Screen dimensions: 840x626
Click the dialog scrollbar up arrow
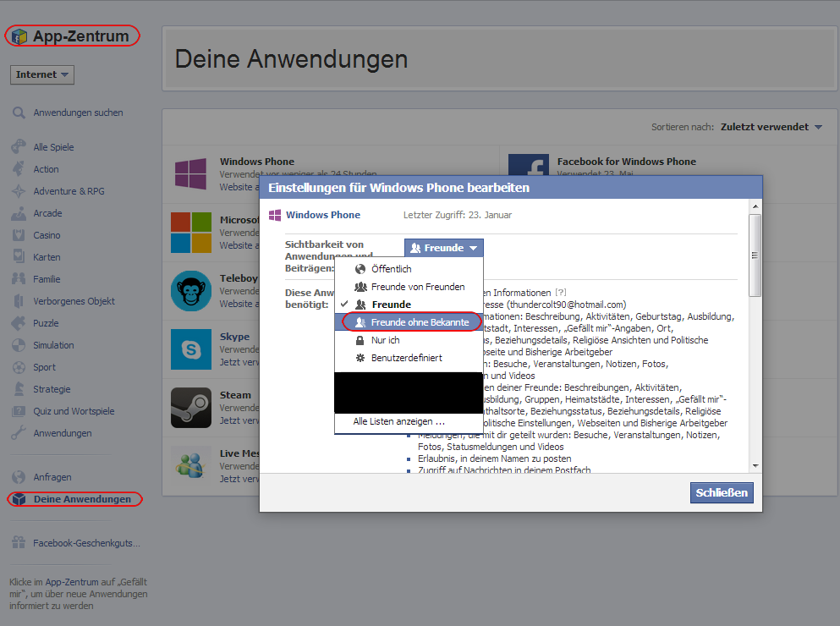pos(755,206)
